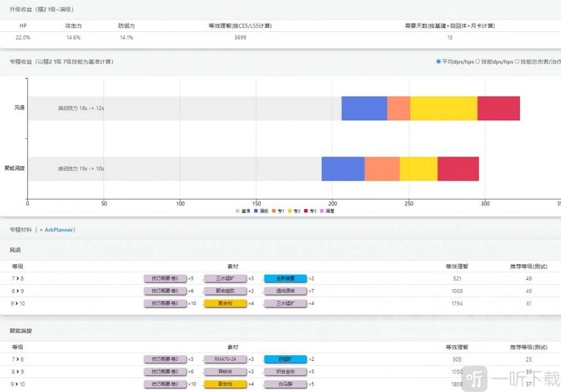Click the blue 全新装置 material tag
The width and height of the screenshot is (561, 392).
tap(285, 279)
